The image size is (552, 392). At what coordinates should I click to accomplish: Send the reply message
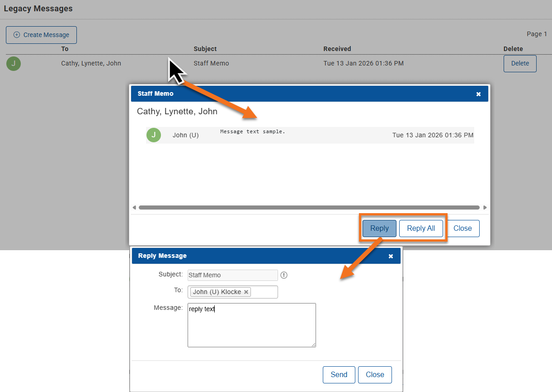click(x=339, y=375)
